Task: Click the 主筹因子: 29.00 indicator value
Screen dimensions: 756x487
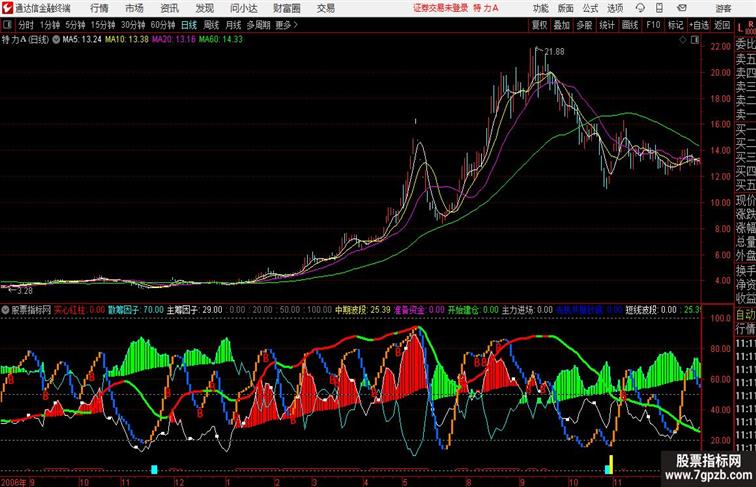Action: (195, 310)
